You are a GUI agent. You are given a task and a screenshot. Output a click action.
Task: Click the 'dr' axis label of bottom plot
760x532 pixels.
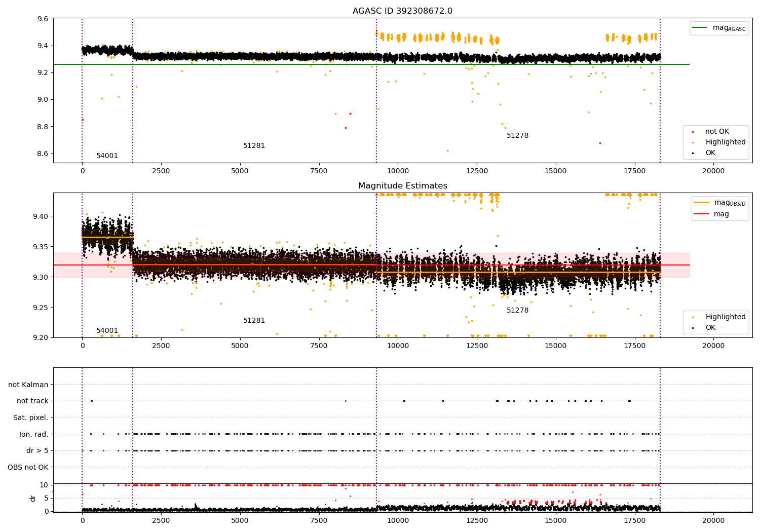point(33,498)
